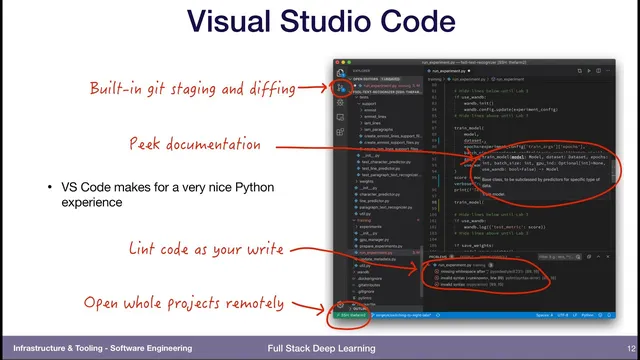Click the LF end-of-line status item
The height and width of the screenshot is (360, 640).
pyautogui.click(x=575, y=315)
